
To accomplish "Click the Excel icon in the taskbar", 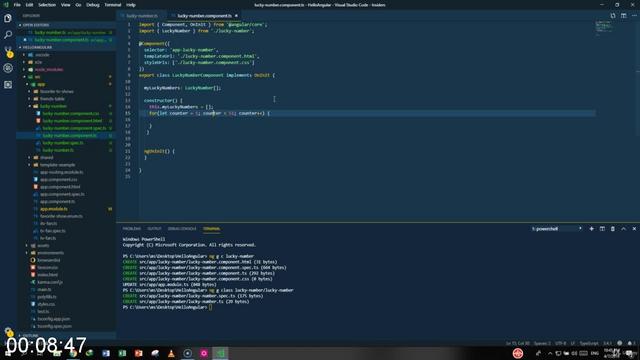I will point(122,353).
